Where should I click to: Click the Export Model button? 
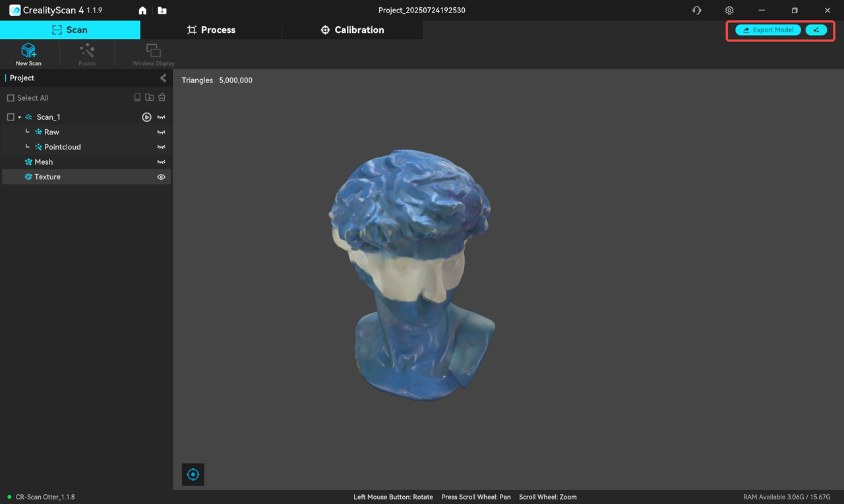point(768,30)
